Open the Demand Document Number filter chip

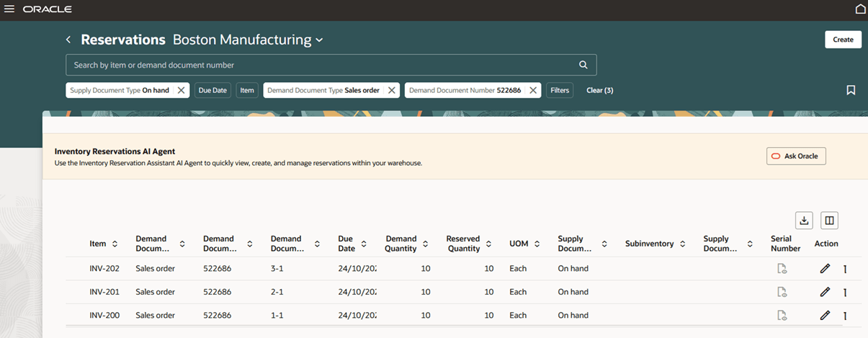coord(465,90)
